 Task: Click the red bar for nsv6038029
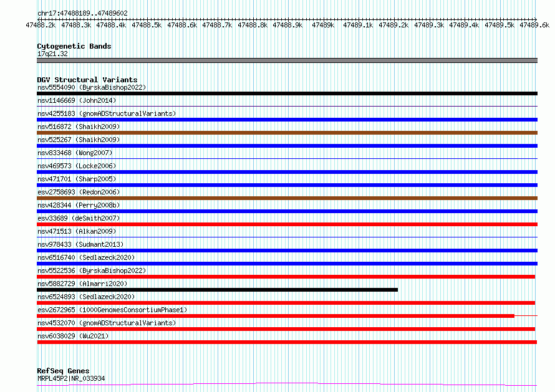pos(287,342)
